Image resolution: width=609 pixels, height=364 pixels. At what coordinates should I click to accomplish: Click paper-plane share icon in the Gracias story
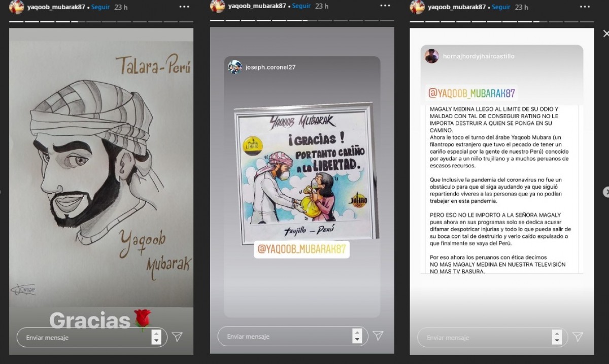[177, 337]
